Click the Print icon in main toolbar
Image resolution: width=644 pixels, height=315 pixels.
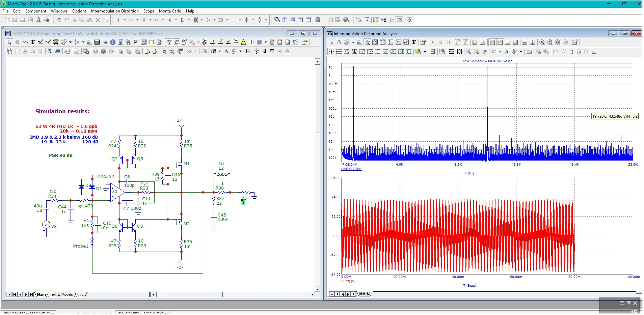click(46, 20)
